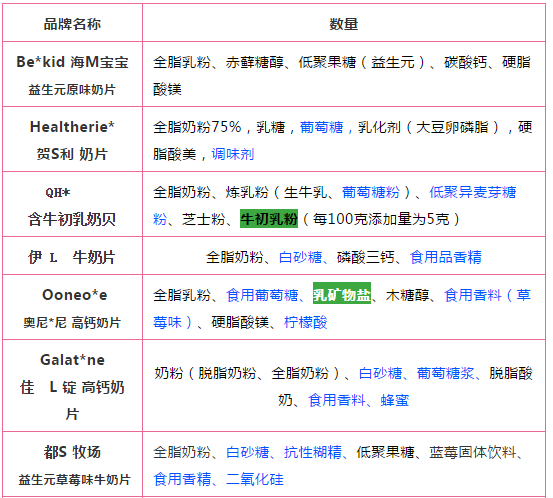Click the 低聚果糖 text in 都S牧场 row
This screenshot has width=553, height=498.
point(385,452)
